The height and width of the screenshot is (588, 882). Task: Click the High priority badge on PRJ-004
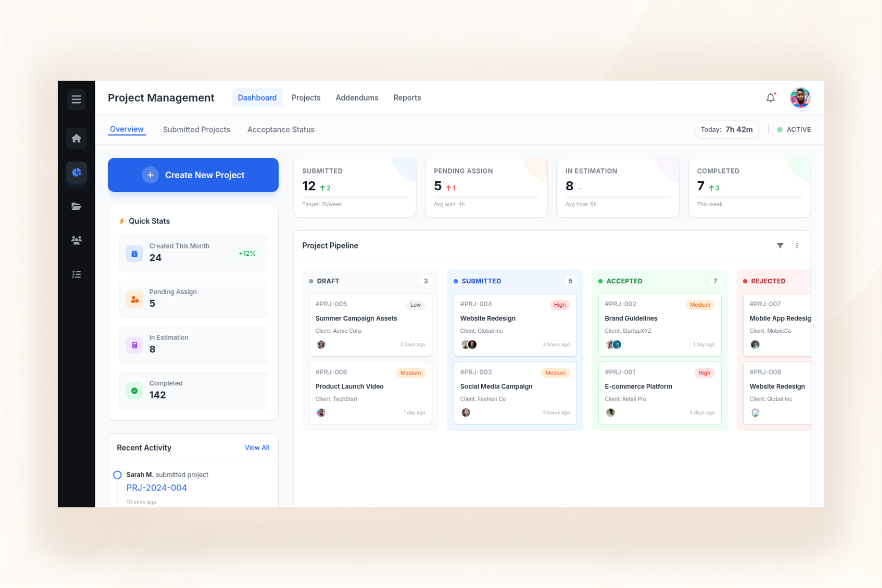(560, 305)
